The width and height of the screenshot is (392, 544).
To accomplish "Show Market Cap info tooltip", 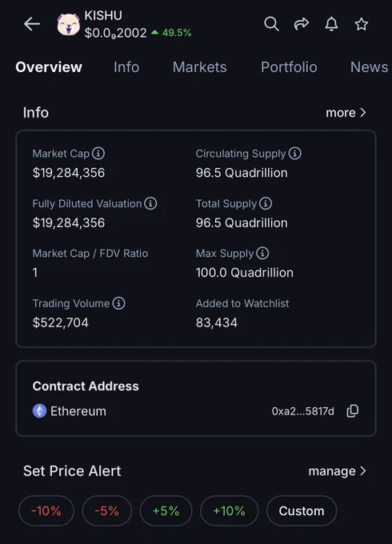I will tap(98, 153).
